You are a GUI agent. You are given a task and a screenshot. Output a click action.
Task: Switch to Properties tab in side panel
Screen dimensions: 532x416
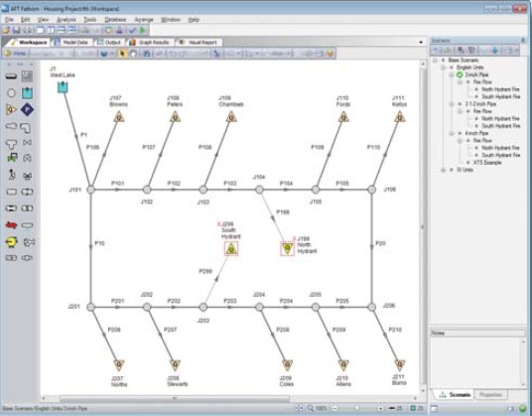coord(490,394)
